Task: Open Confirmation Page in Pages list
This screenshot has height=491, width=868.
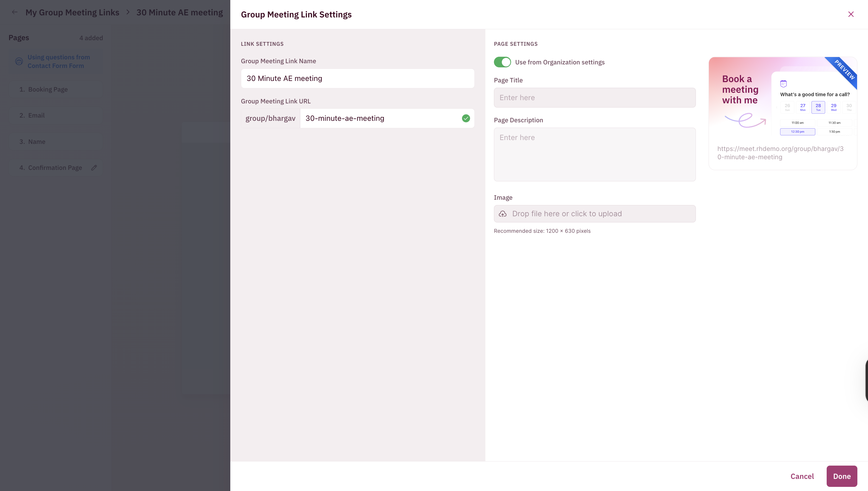Action: click(x=55, y=168)
